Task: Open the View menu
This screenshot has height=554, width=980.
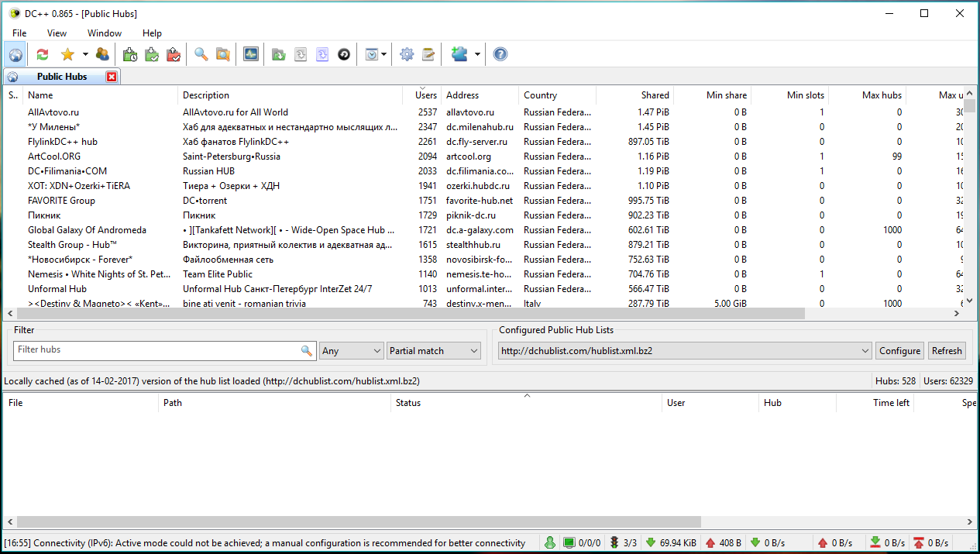Action: (57, 33)
